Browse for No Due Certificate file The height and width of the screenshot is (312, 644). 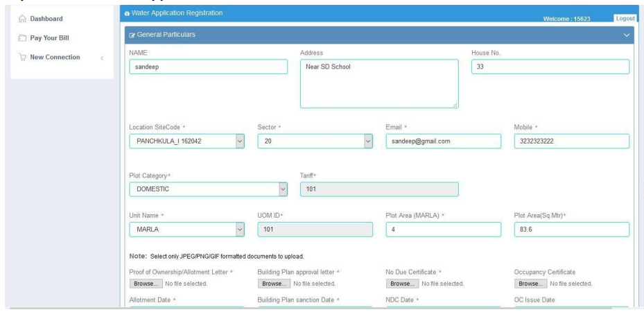401,283
